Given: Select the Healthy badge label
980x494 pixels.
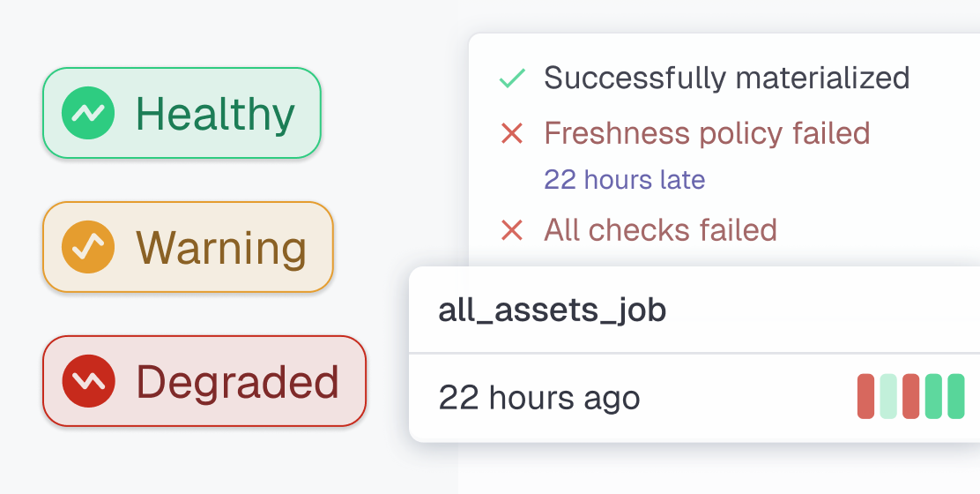Looking at the screenshot, I should (x=215, y=114).
